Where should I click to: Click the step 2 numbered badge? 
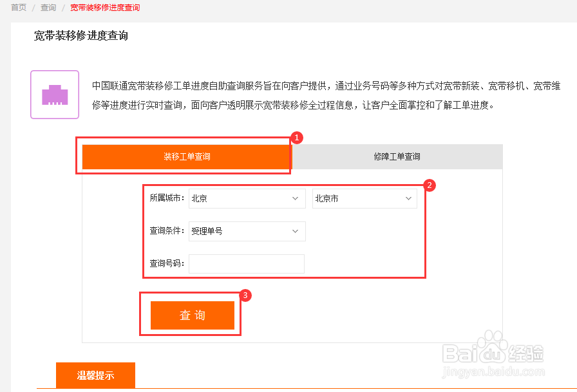click(x=430, y=185)
